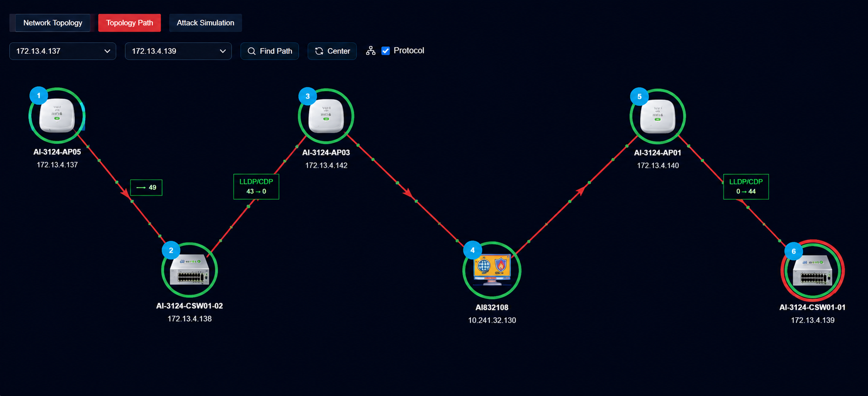Click the IP address 172.13.4.138 label

point(189,319)
